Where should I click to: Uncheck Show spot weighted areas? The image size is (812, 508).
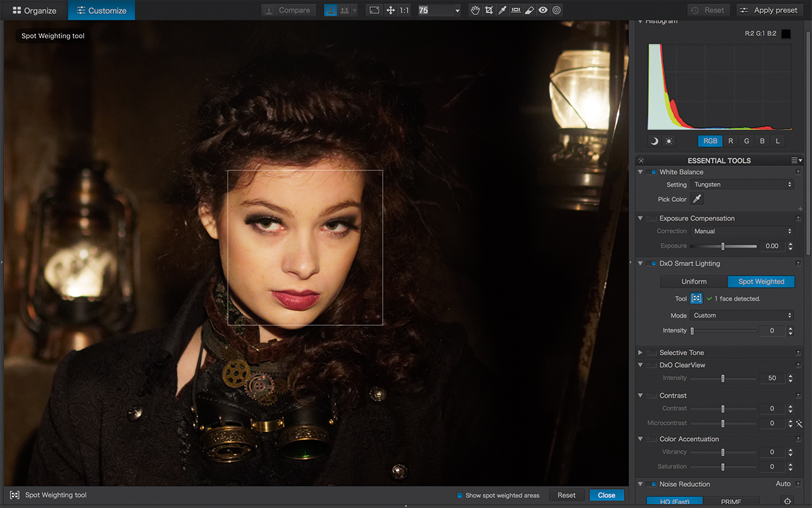[x=460, y=495]
